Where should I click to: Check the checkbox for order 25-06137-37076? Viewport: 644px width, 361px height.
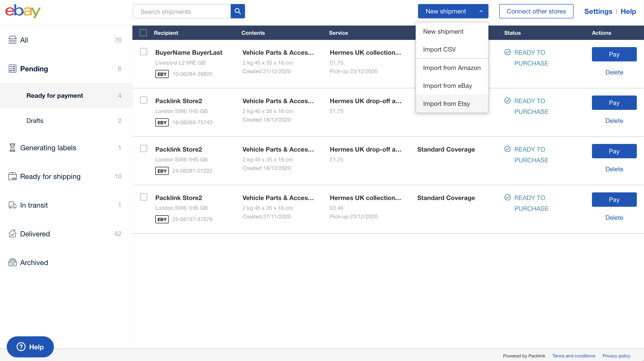coord(144,197)
